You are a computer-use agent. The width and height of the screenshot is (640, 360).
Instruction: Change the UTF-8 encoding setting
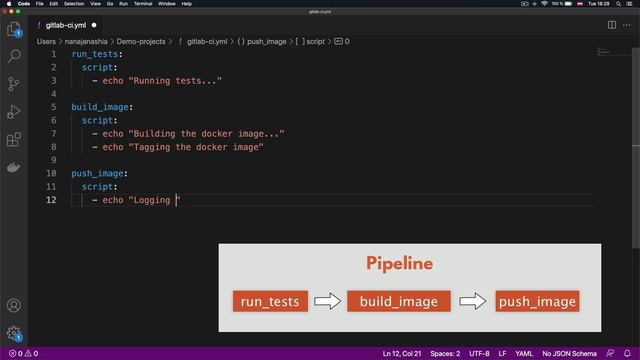[x=479, y=353]
